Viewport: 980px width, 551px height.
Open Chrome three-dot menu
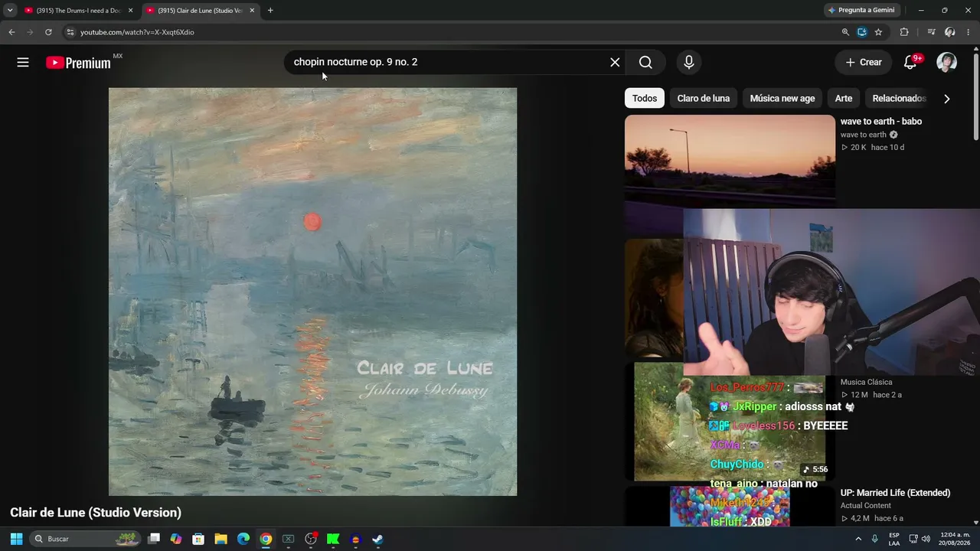tap(968, 32)
